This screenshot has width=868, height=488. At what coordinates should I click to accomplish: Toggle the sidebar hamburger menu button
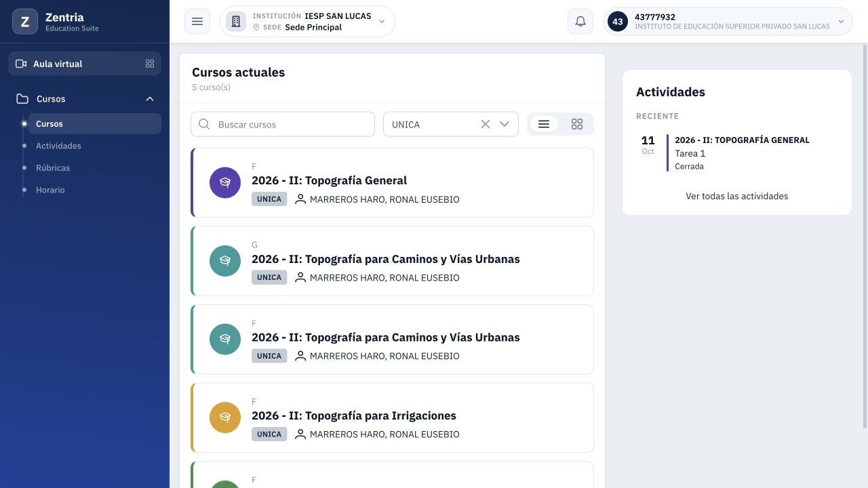pyautogui.click(x=197, y=22)
